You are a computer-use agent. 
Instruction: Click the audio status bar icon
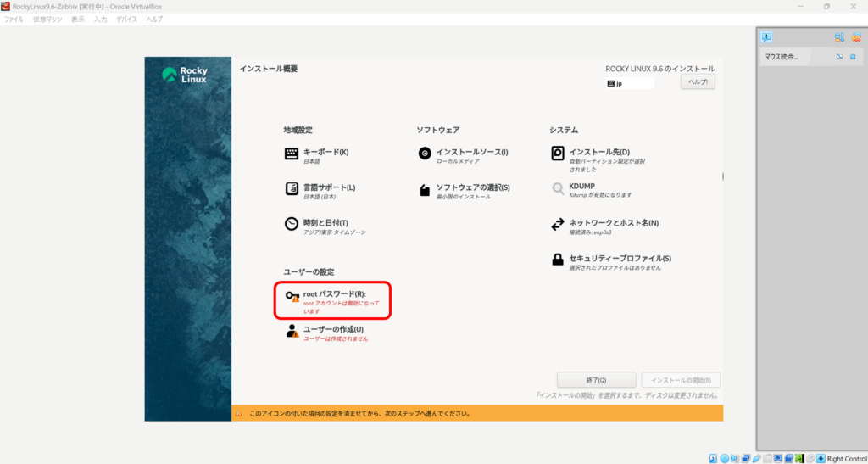(x=735, y=458)
